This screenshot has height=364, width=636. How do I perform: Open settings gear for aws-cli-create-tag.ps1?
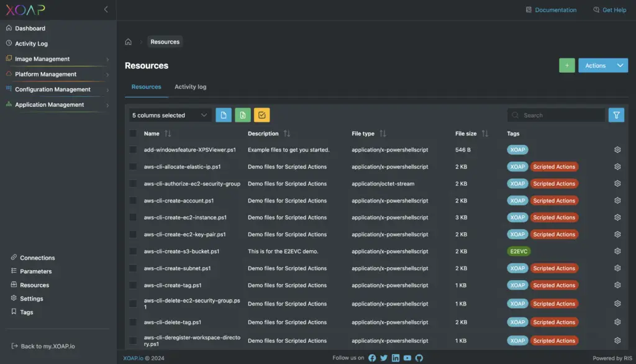(617, 285)
